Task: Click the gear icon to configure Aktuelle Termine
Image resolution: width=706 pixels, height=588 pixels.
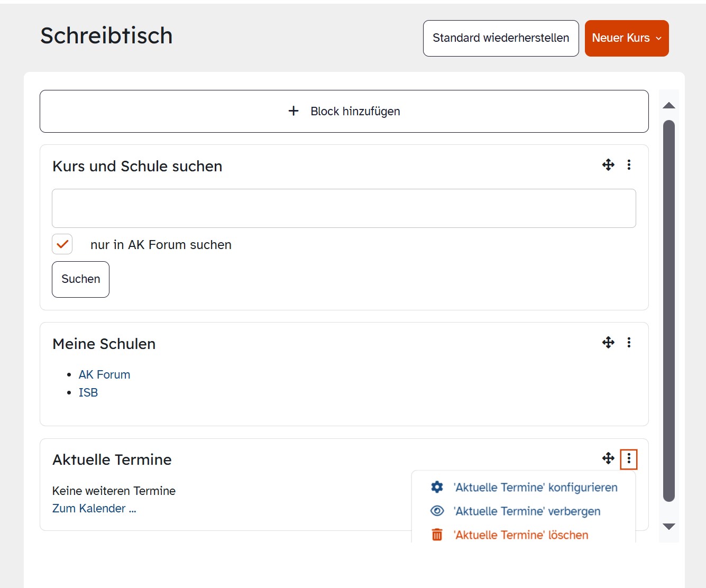Action: (x=437, y=487)
